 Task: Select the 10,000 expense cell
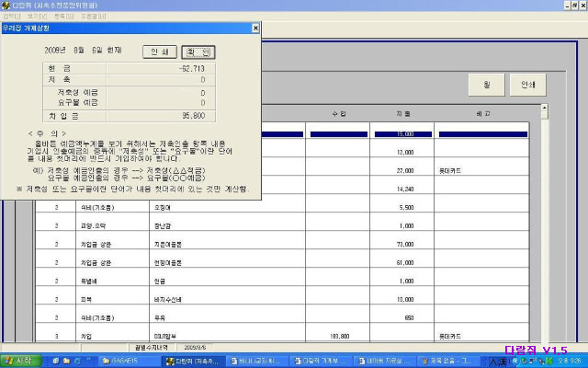click(x=402, y=300)
